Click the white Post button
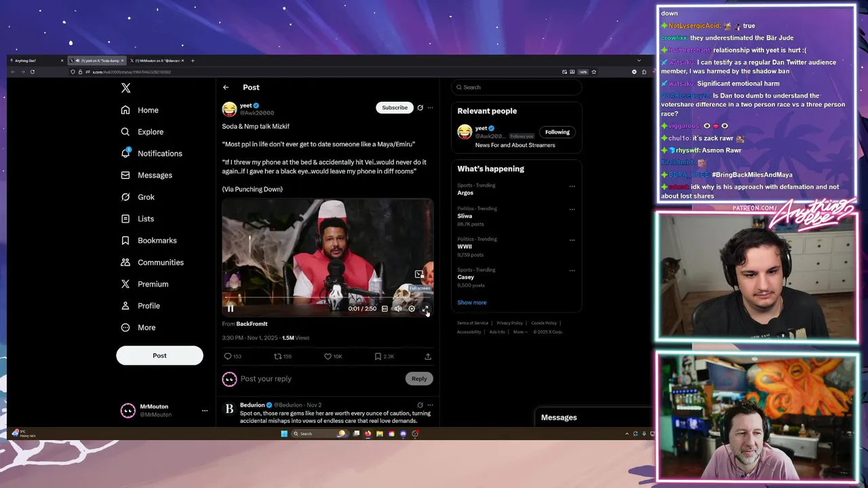Screen dimensions: 868x488 159,355
